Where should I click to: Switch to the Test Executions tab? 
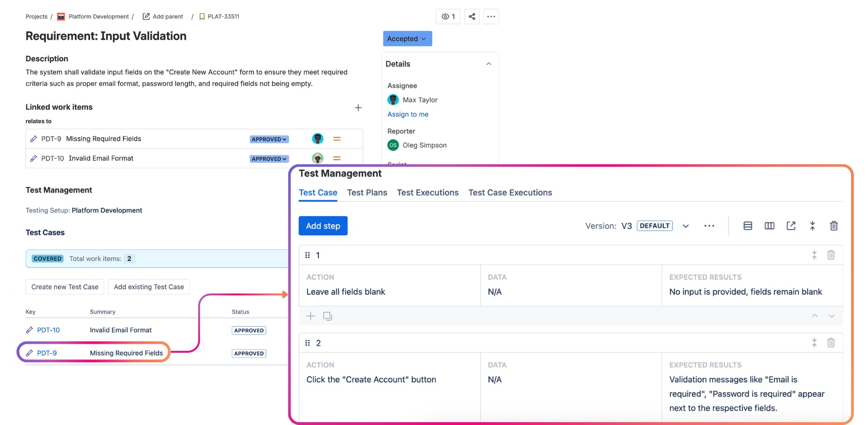click(427, 193)
